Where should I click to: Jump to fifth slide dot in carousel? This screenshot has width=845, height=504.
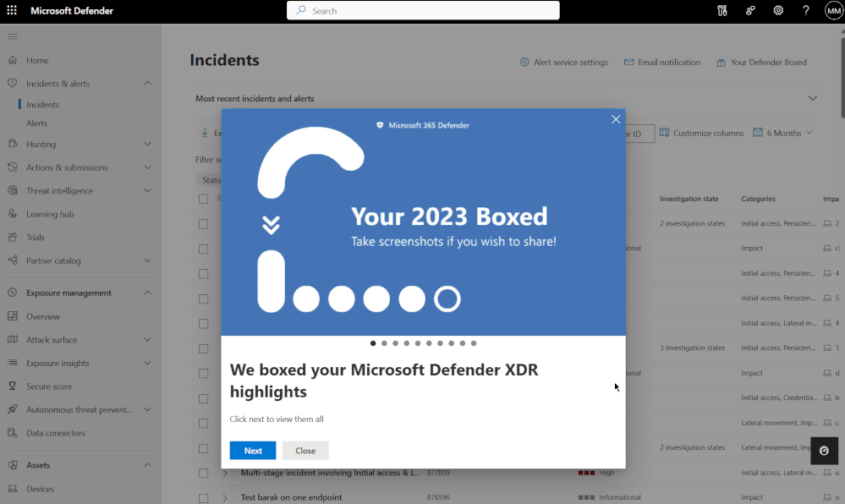point(418,343)
